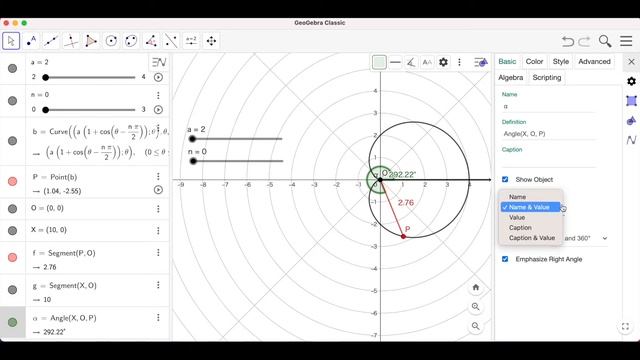Open graphics settings gear in style bar
640x360 pixels.
pyautogui.click(x=443, y=62)
